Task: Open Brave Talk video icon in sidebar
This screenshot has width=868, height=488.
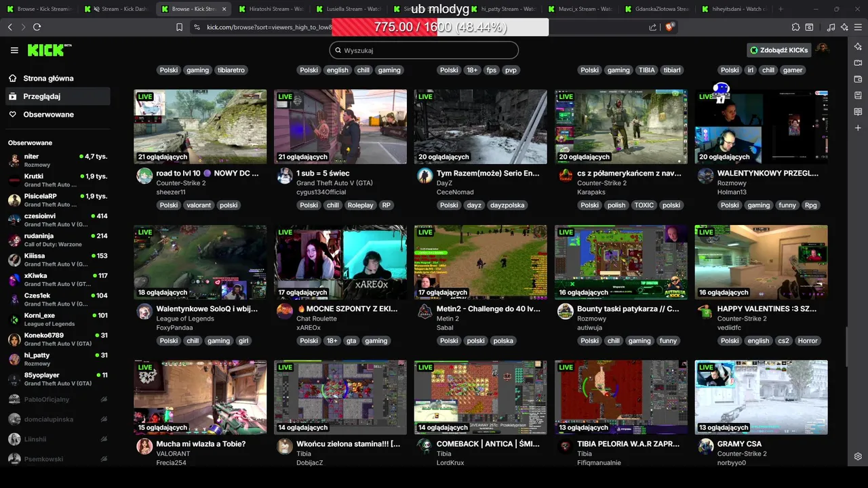Action: [858, 62]
